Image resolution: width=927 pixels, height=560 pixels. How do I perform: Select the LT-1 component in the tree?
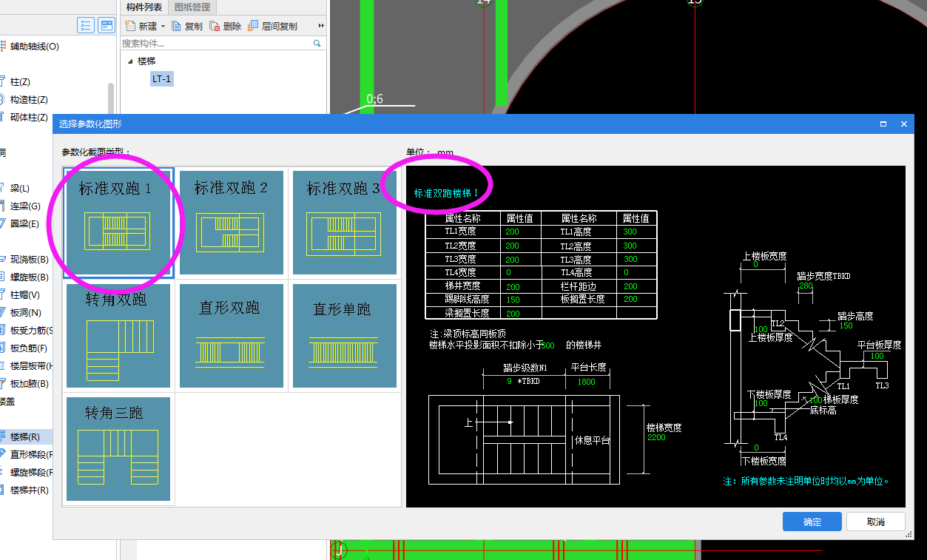point(162,78)
